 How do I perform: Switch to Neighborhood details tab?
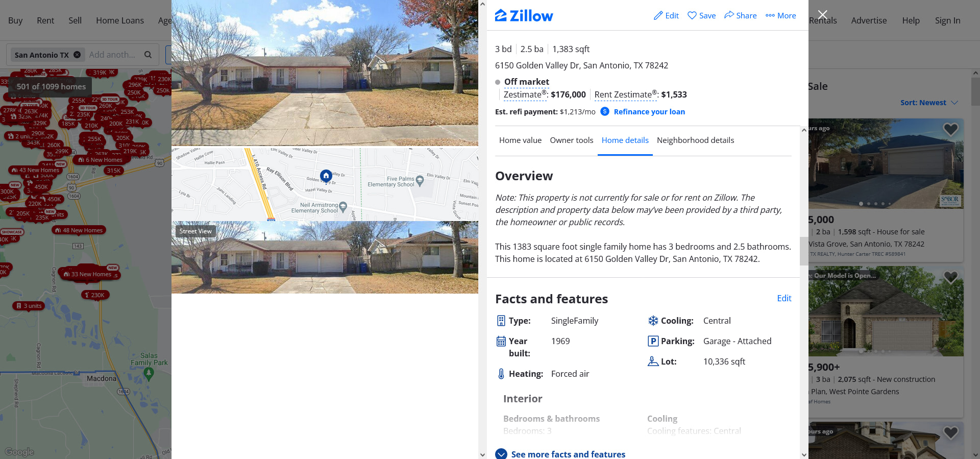tap(695, 140)
